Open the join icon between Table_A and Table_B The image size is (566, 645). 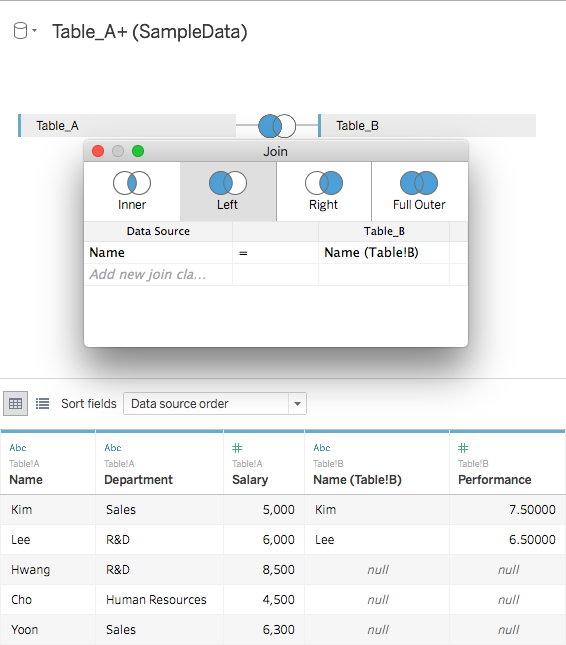(x=277, y=126)
